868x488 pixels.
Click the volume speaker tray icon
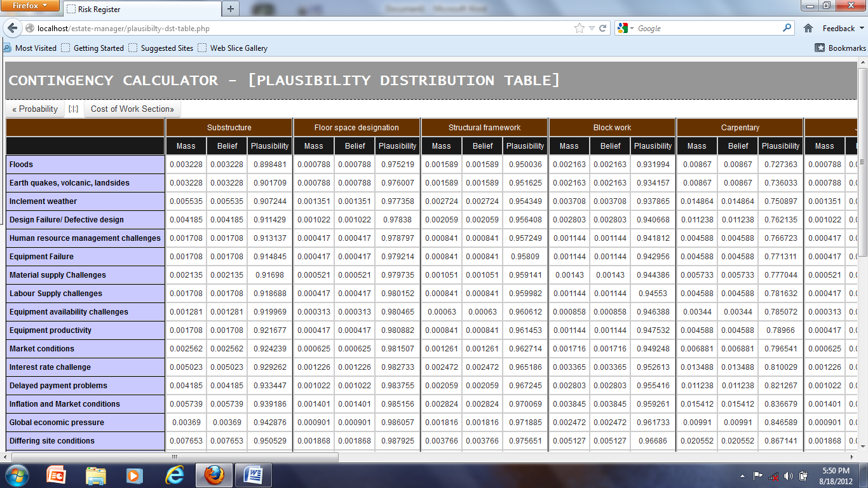pos(789,476)
